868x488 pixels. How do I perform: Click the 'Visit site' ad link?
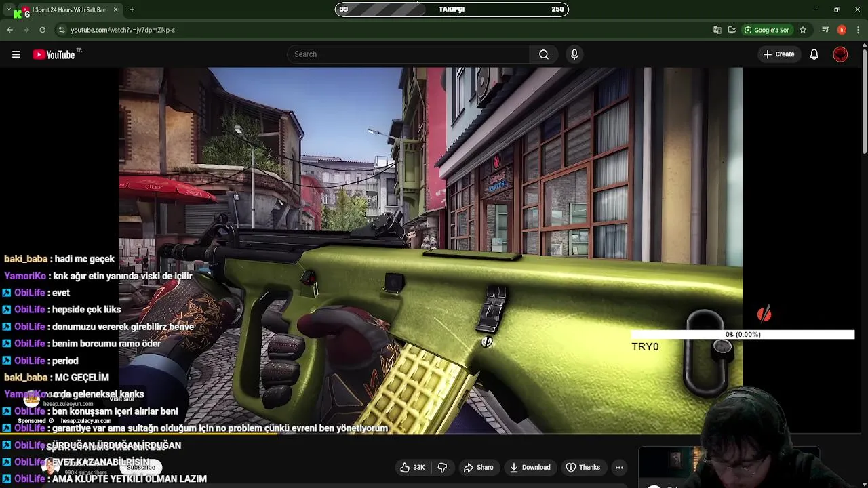point(122,399)
